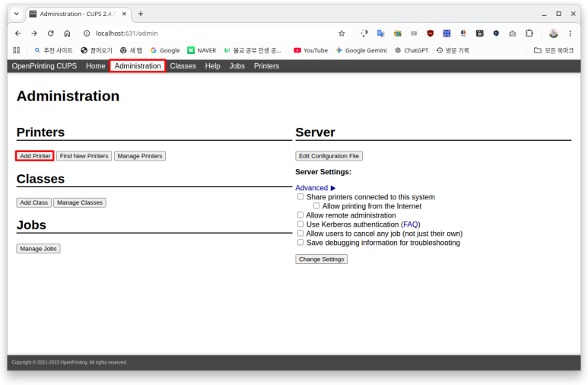Screen dimensions: 588x385
Task: Open the Google Gemini bookmark
Action: click(x=361, y=50)
